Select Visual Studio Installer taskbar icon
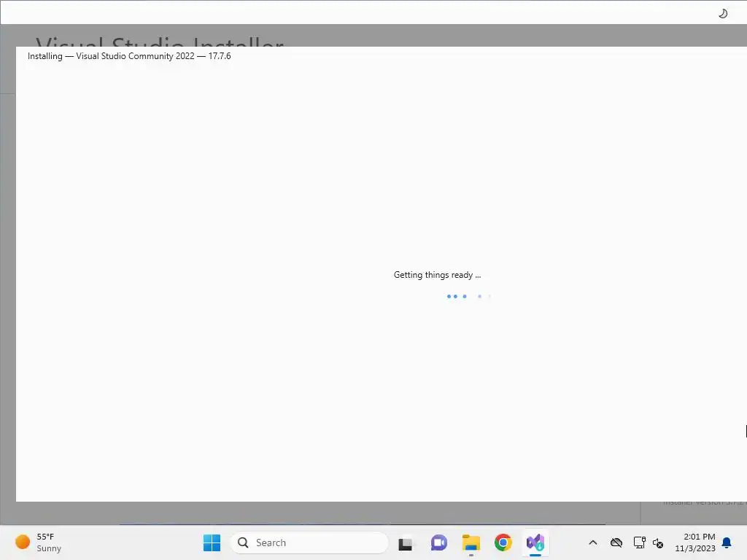The width and height of the screenshot is (747, 560). click(535, 542)
